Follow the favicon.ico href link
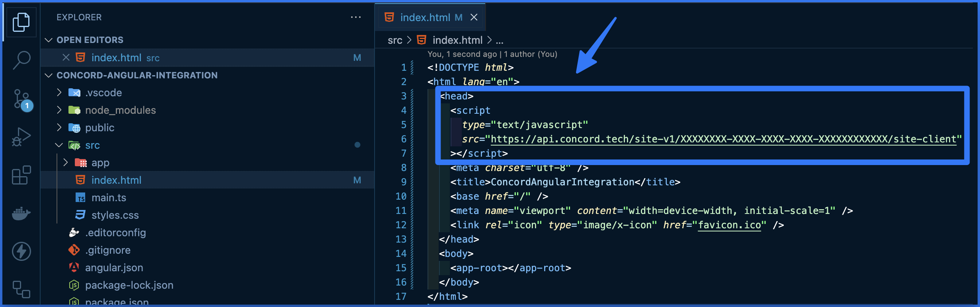 click(x=729, y=225)
